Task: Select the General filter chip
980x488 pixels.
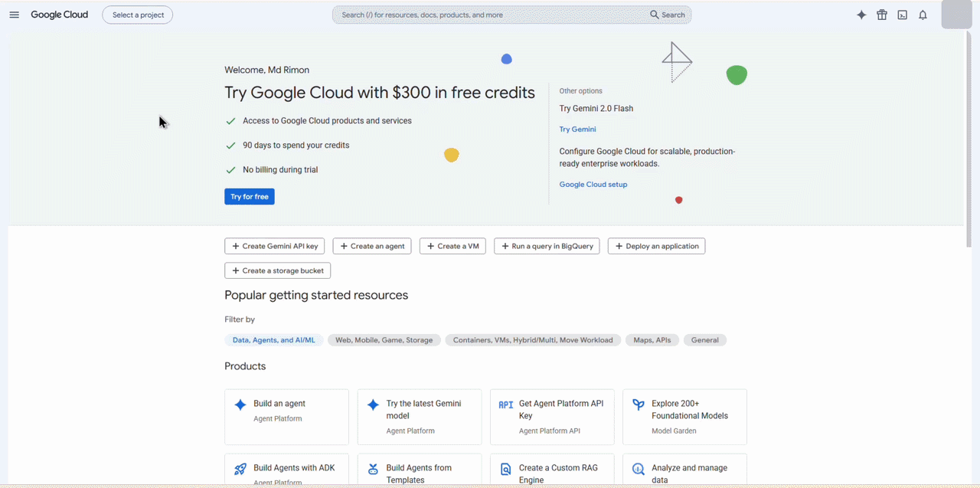Action: click(705, 340)
